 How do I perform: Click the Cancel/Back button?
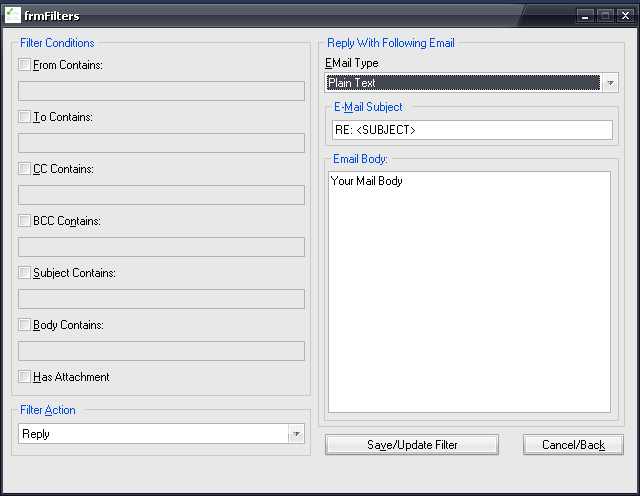click(x=573, y=445)
